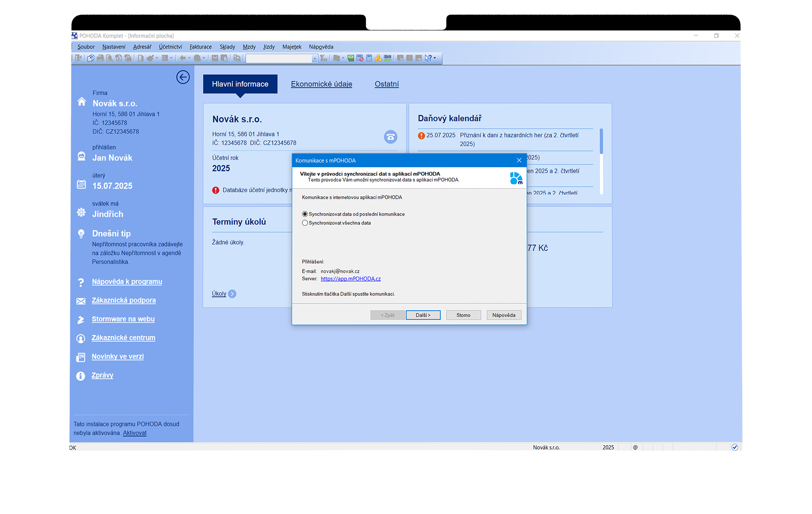The width and height of the screenshot is (812, 514).
Task: Click the sidebar calendar icon by 15.07.2025
Action: pyautogui.click(x=81, y=184)
